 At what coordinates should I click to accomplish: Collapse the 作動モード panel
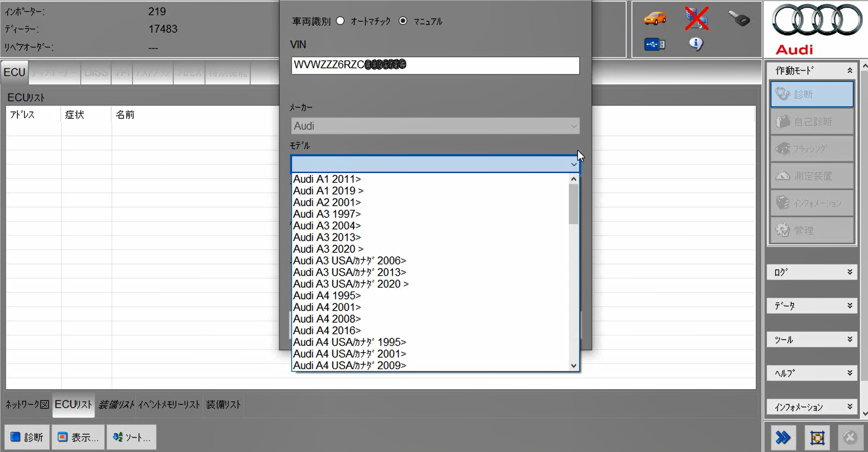pyautogui.click(x=850, y=70)
